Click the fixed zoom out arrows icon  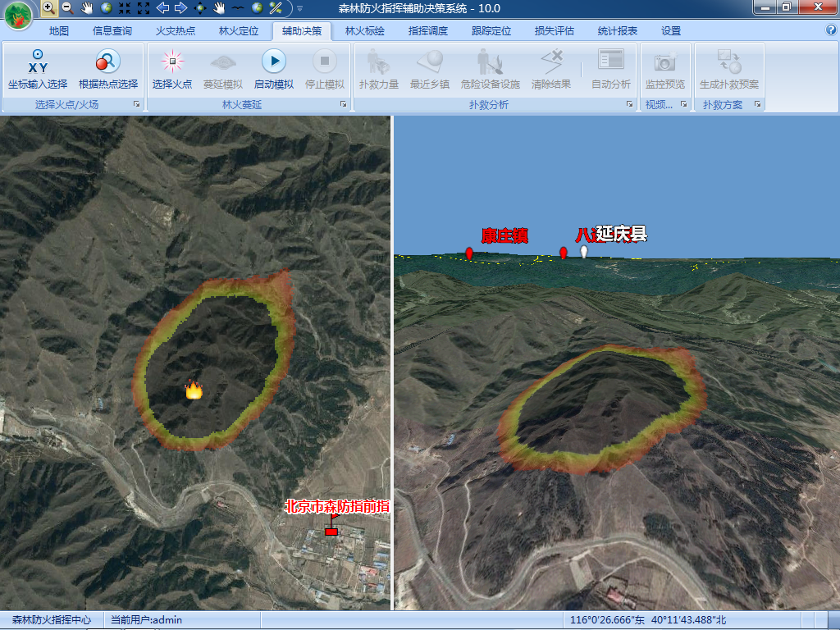[x=144, y=8]
